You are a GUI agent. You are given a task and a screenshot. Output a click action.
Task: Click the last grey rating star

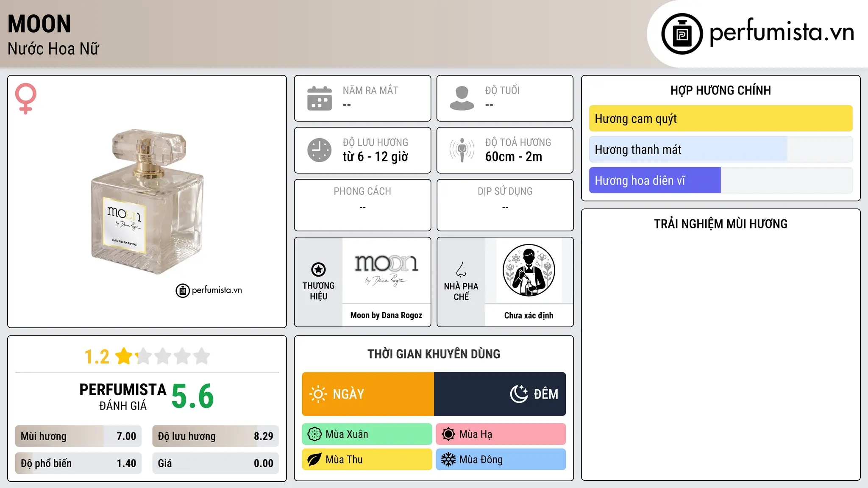[202, 356]
